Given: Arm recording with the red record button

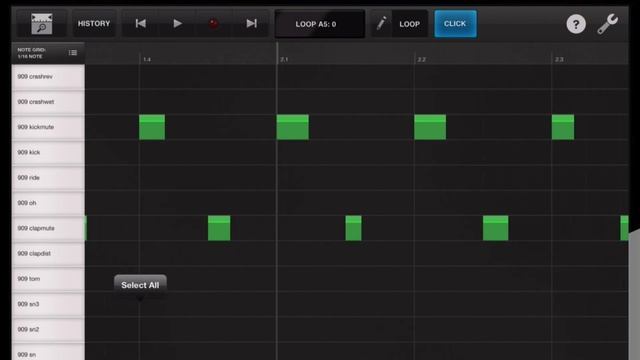Looking at the screenshot, I should pyautogui.click(x=213, y=24).
